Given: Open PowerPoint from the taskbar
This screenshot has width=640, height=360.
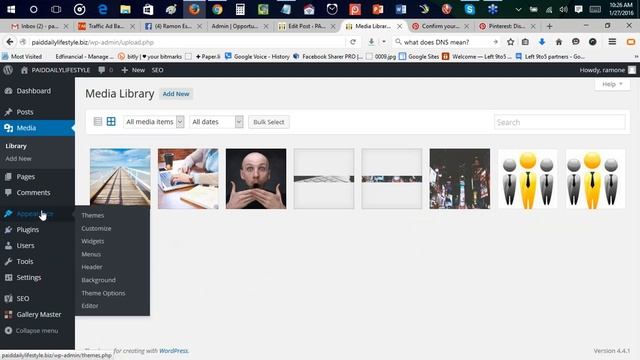Looking at the screenshot, I should click(x=378, y=9).
